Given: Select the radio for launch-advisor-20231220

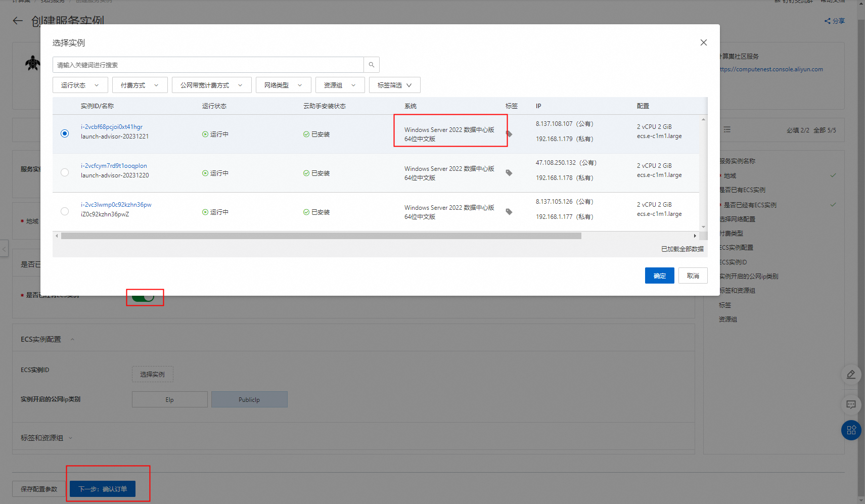Looking at the screenshot, I should 65,172.
